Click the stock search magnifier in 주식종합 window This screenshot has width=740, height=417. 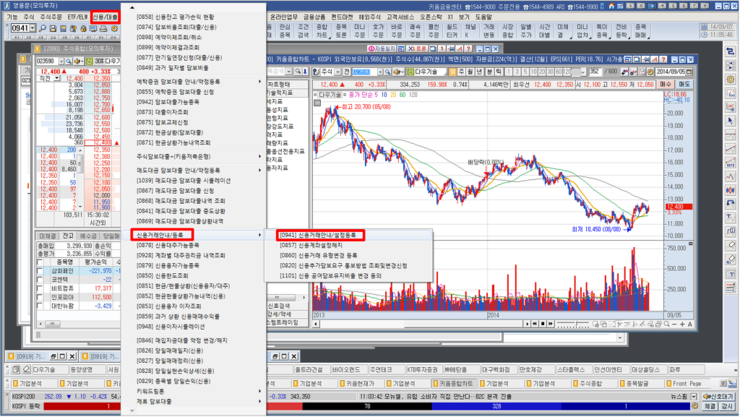click(x=68, y=61)
